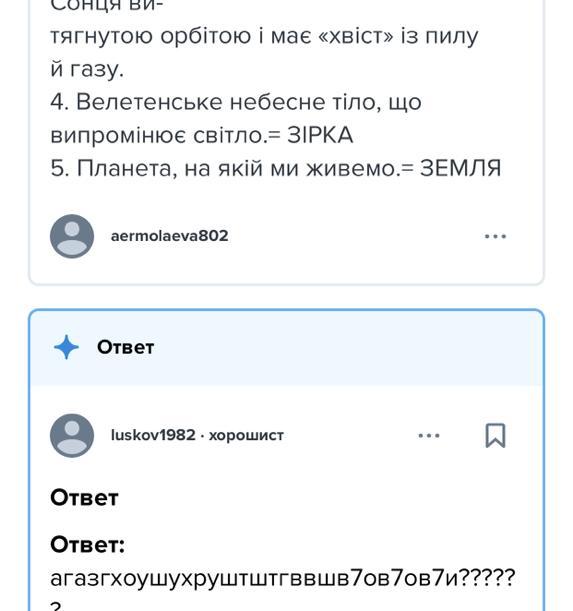
Task: Open the aermolaeva802 username link
Action: [x=170, y=236]
